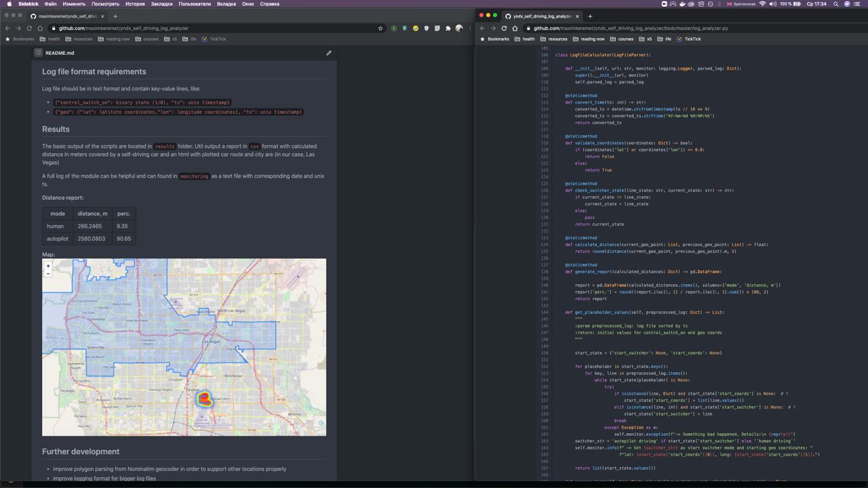Open a new tab in the right window

click(590, 16)
